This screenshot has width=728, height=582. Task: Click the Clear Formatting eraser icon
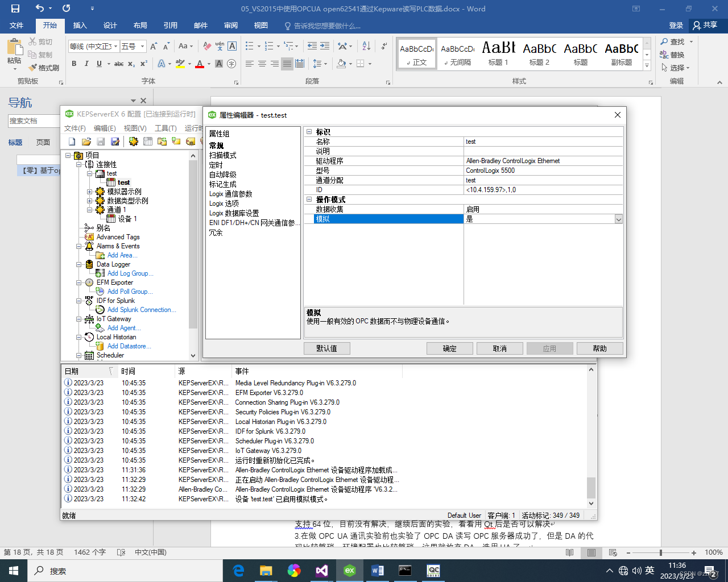[x=207, y=46]
